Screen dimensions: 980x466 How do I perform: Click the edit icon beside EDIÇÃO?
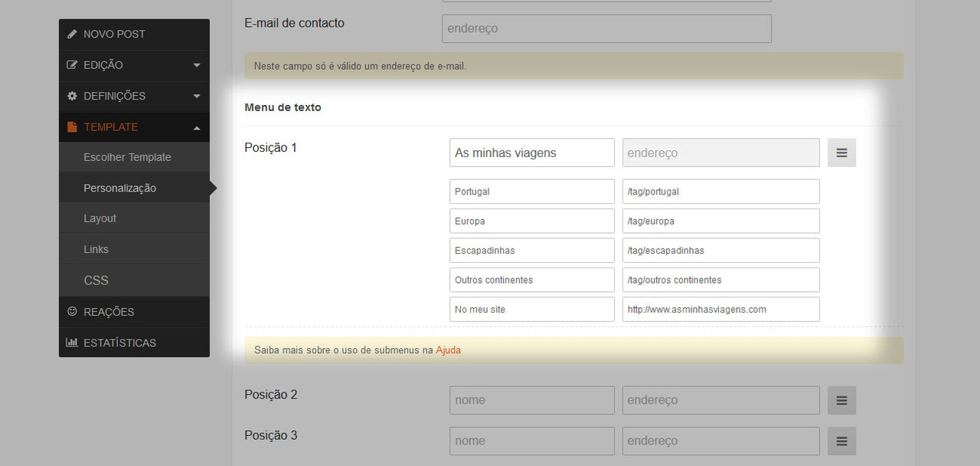tap(72, 65)
